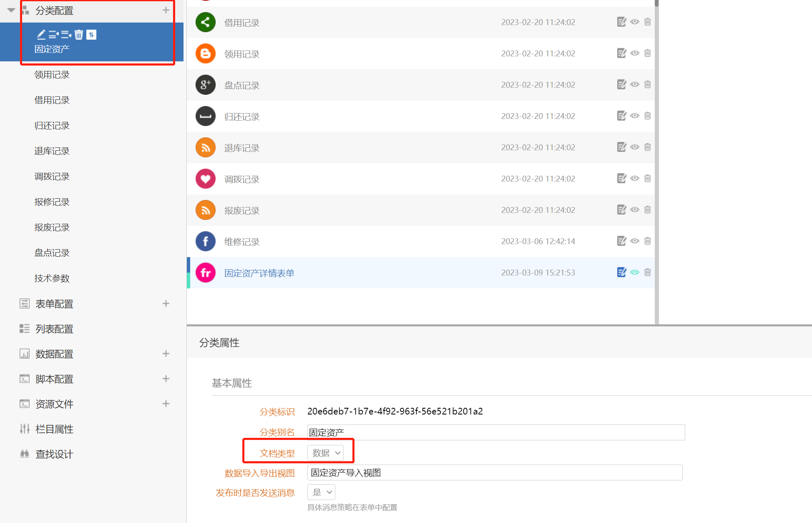812x523 pixels.
Task: Delete the 维修记录 form row
Action: pyautogui.click(x=647, y=241)
